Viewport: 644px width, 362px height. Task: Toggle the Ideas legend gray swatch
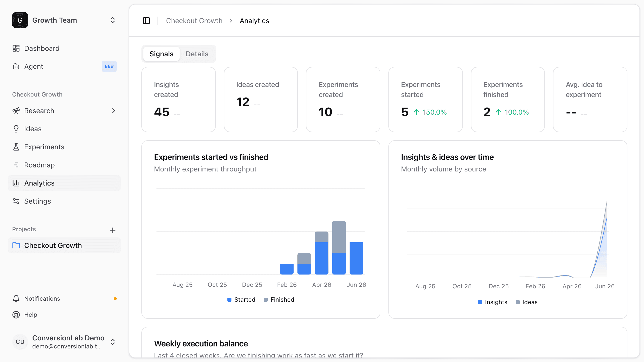[518, 302]
